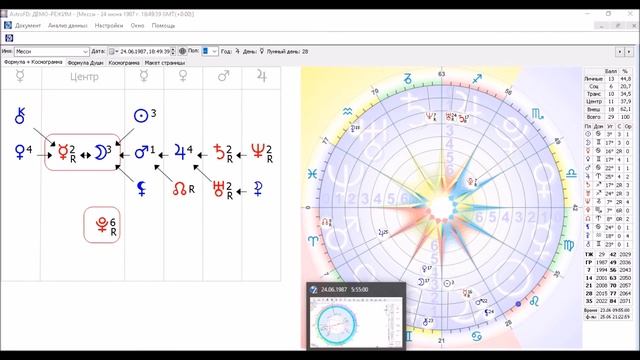Open the Окно menu

click(x=137, y=25)
